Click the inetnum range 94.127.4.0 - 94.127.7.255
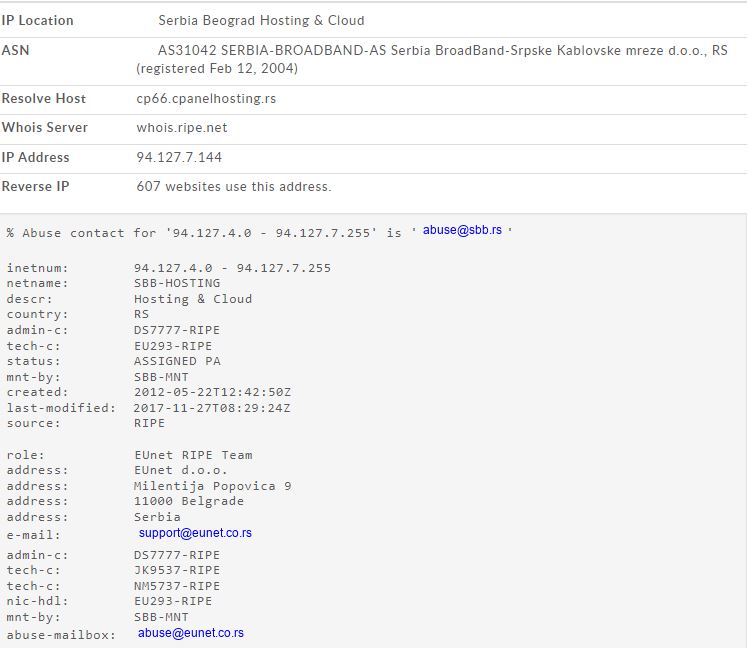 coord(232,268)
